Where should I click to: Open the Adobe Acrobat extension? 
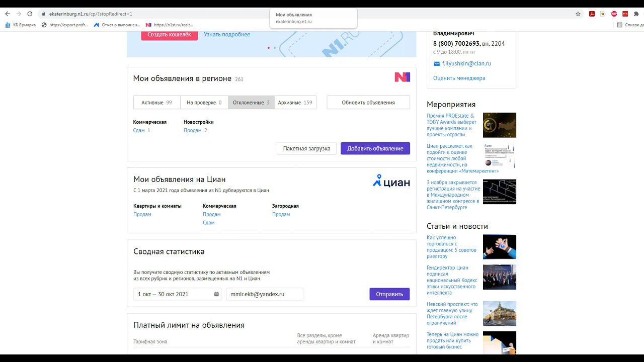coord(592,14)
